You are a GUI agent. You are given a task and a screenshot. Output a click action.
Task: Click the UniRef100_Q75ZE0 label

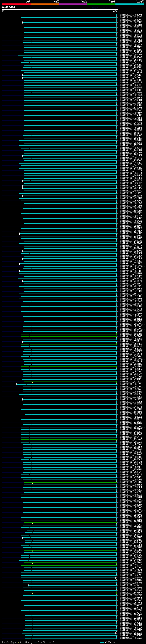click(x=131, y=48)
